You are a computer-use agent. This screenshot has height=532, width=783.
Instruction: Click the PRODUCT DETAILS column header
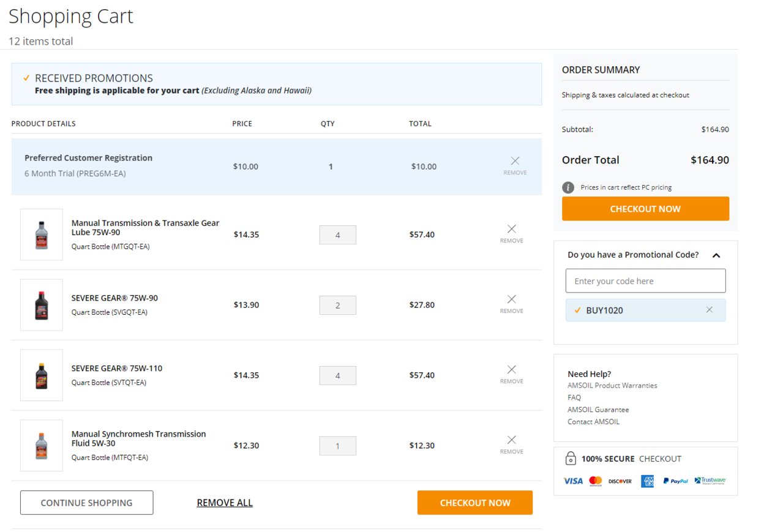point(43,124)
